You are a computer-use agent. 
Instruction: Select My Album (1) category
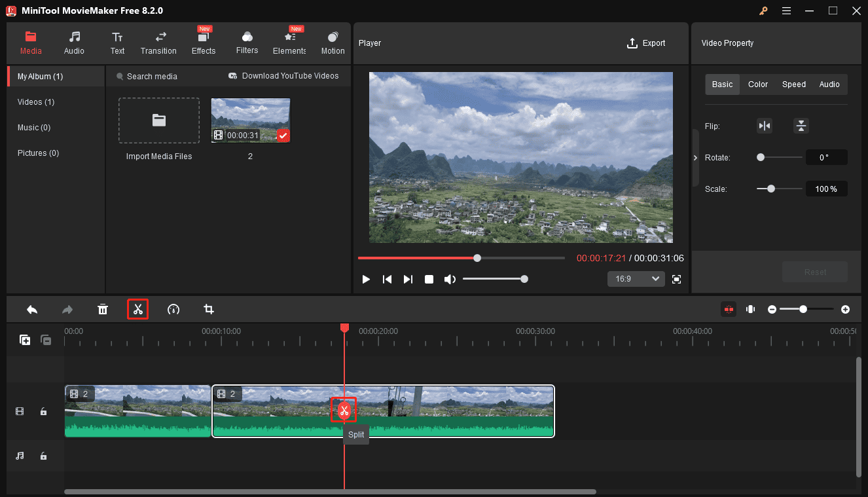56,77
